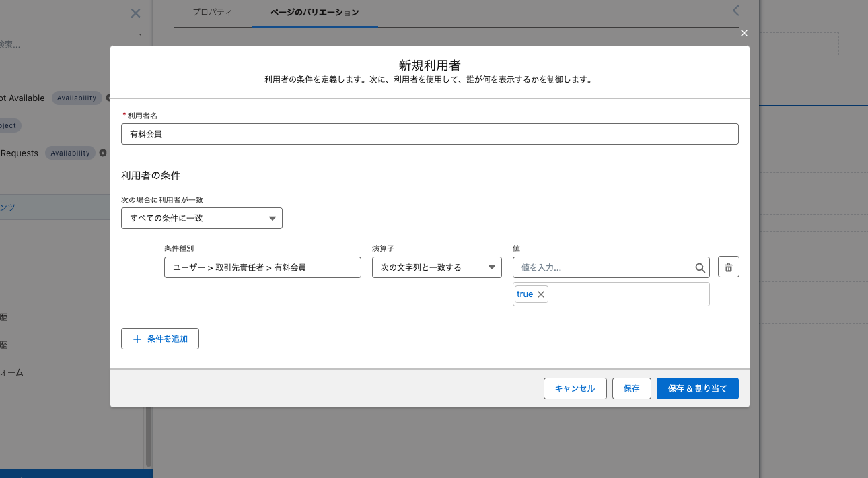Click the magnifier icon in the 値 field
868x478 pixels.
pyautogui.click(x=700, y=267)
